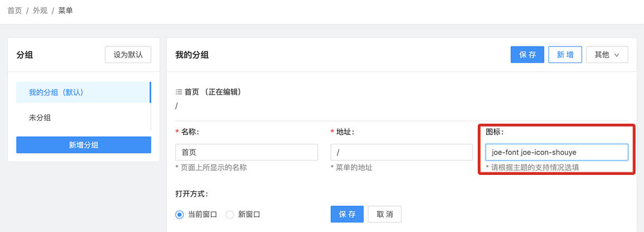Open the 其他 dropdown menu
The image size is (644, 232).
(607, 54)
